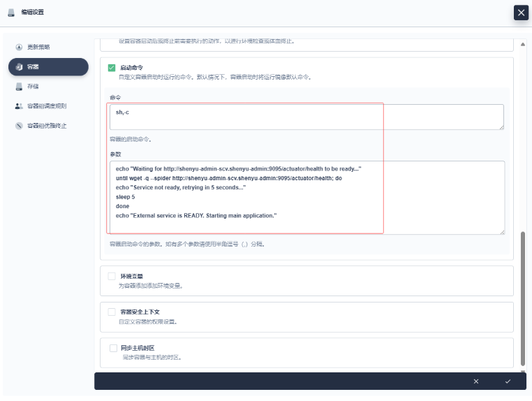Close the 编辑设置 dialog with top-right X
The image size is (532, 401).
[x=521, y=13]
